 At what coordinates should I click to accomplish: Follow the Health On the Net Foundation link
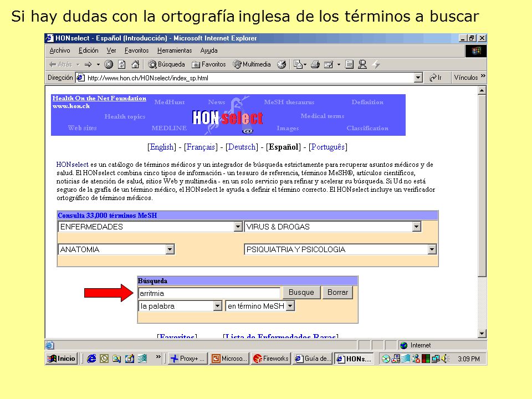coord(99,98)
